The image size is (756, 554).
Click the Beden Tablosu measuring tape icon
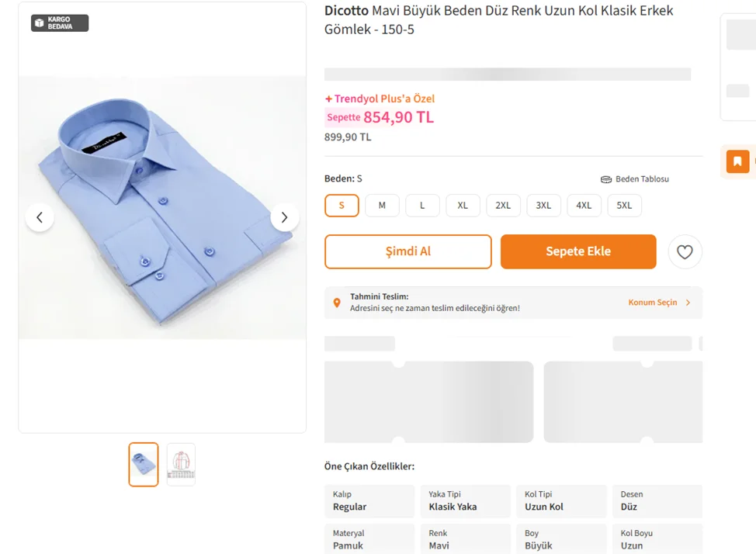coord(606,179)
